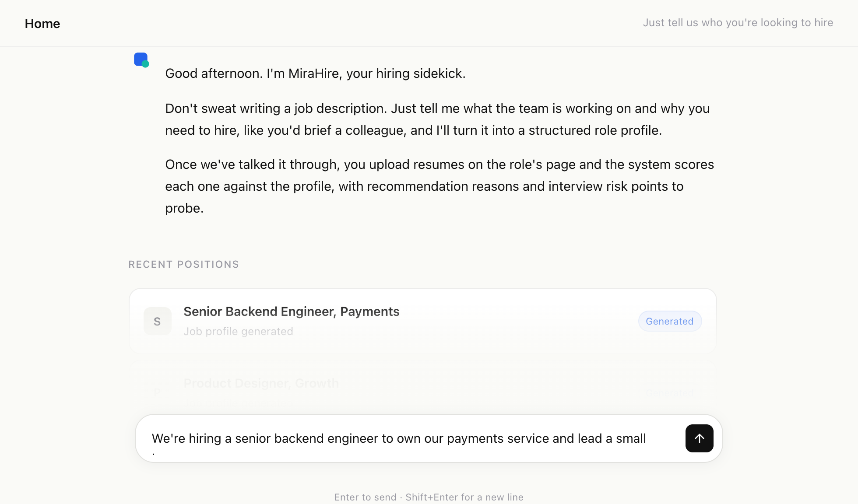
Task: Select the S initial tile for Senior Backend Engineer
Action: click(157, 321)
